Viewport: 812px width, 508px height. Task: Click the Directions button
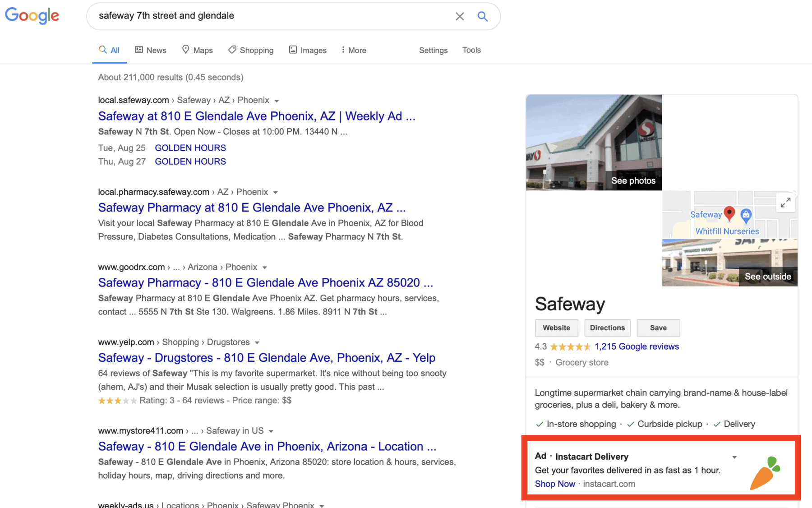(607, 328)
